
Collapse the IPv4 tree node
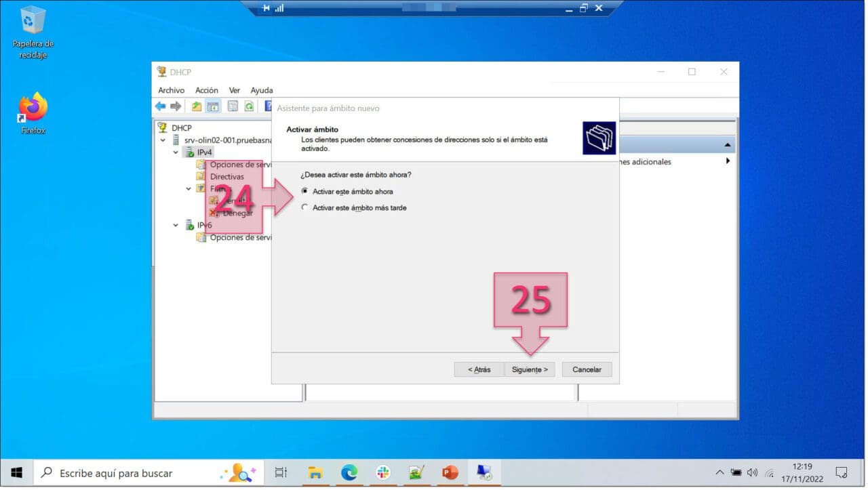tap(176, 152)
